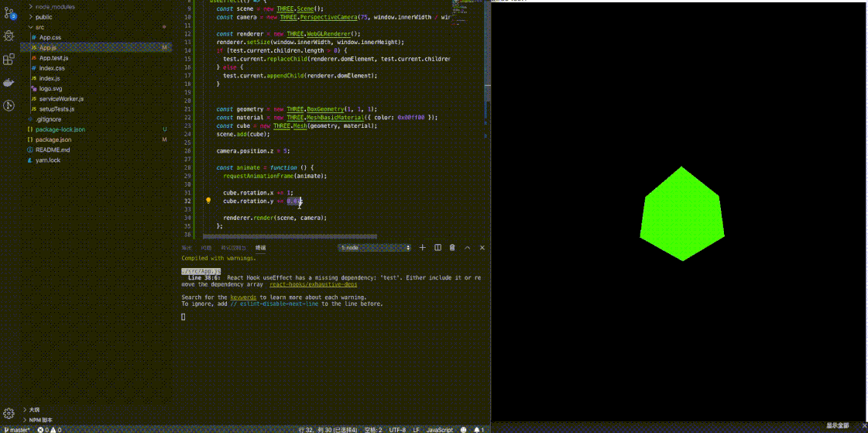The image size is (868, 433).
Task: Open the Debug view bug icon
Action: (x=9, y=36)
